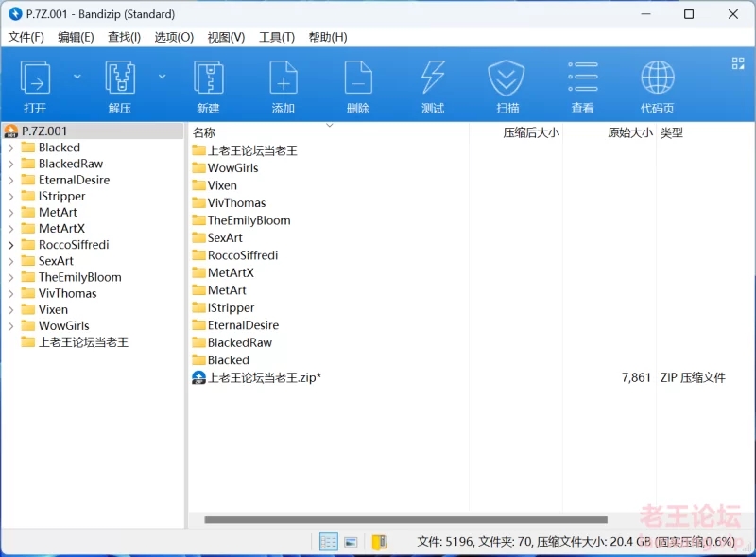Toggle the yellow archive icon in status bar
The height and width of the screenshot is (557, 756).
click(379, 542)
